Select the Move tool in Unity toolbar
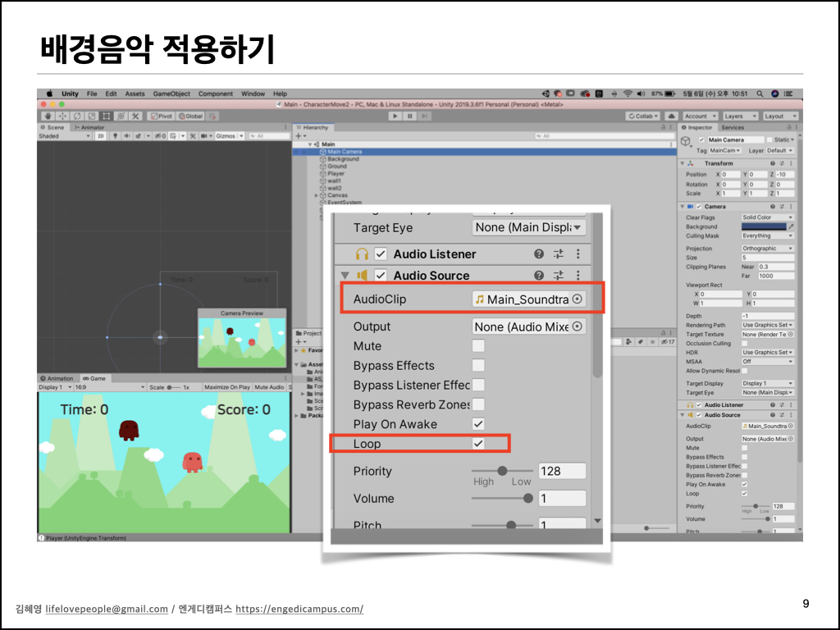The height and width of the screenshot is (630, 840). click(62, 116)
